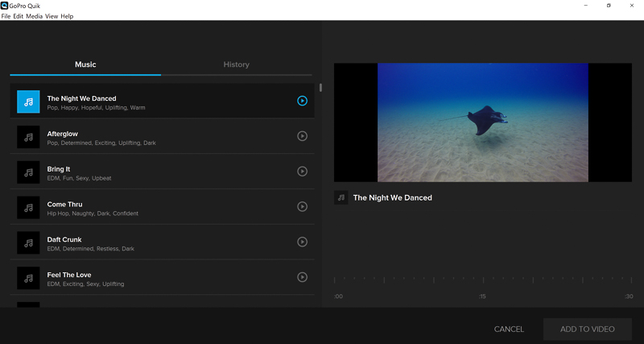The image size is (644, 344).
Task: Play preview of Daft Crunk track
Action: pos(302,242)
